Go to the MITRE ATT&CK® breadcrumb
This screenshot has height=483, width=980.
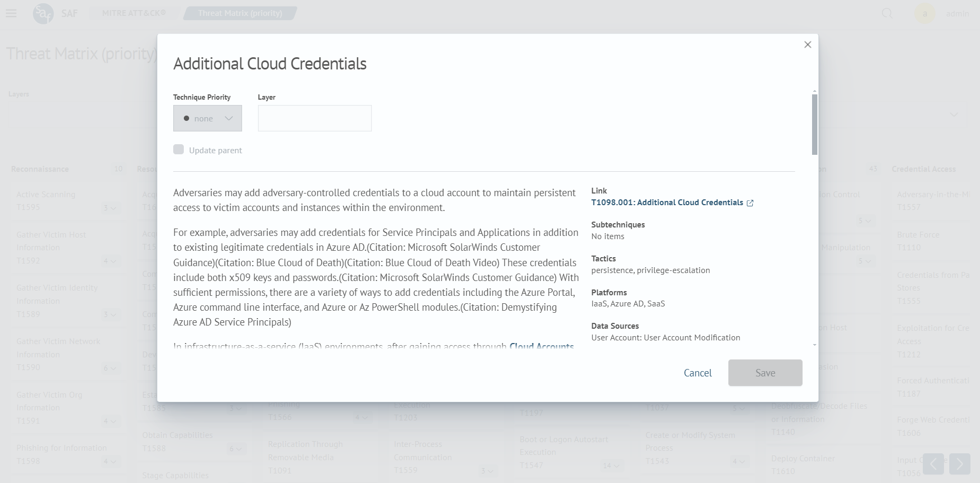[134, 13]
